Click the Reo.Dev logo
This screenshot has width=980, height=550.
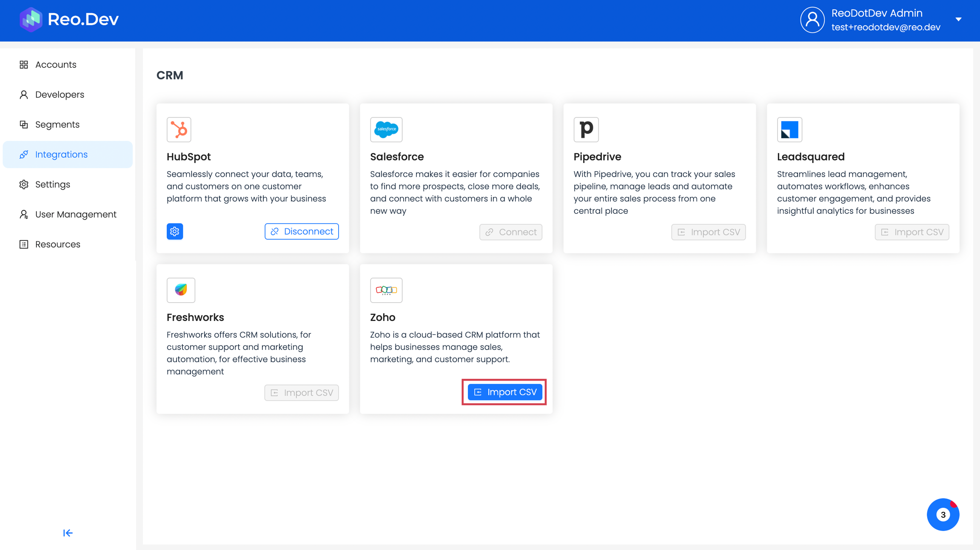click(69, 20)
